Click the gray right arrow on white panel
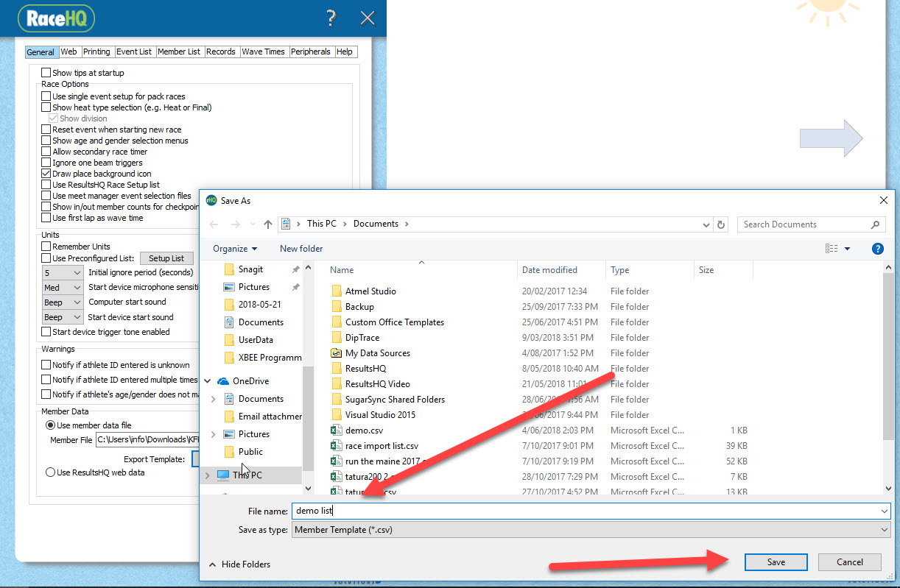Image resolution: width=900 pixels, height=588 pixels. pyautogui.click(x=832, y=138)
